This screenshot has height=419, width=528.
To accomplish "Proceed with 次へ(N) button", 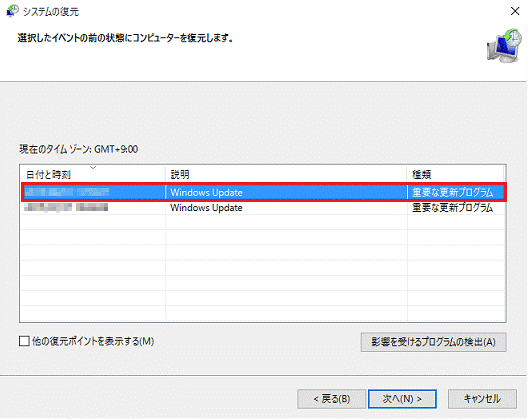I will [402, 399].
